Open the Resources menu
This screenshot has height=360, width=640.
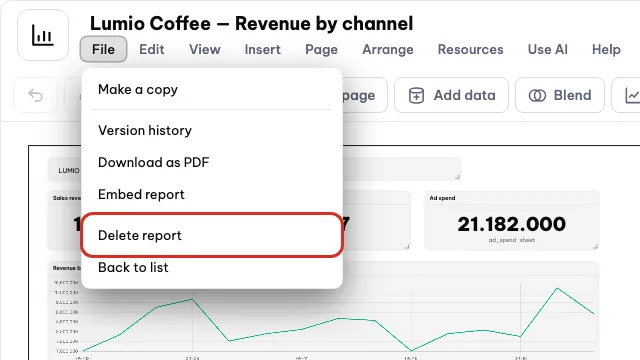coord(470,49)
